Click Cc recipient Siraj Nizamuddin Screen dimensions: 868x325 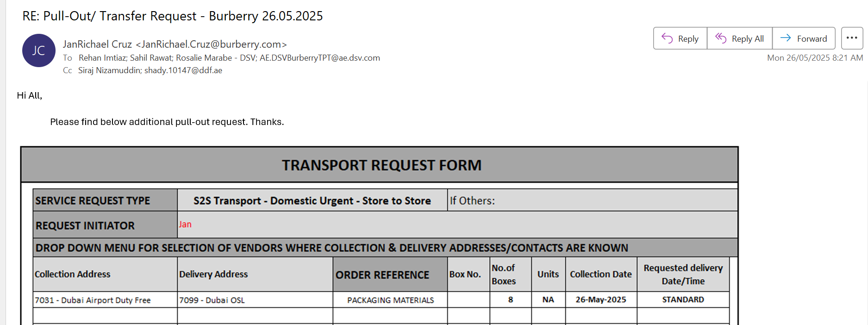[109, 70]
